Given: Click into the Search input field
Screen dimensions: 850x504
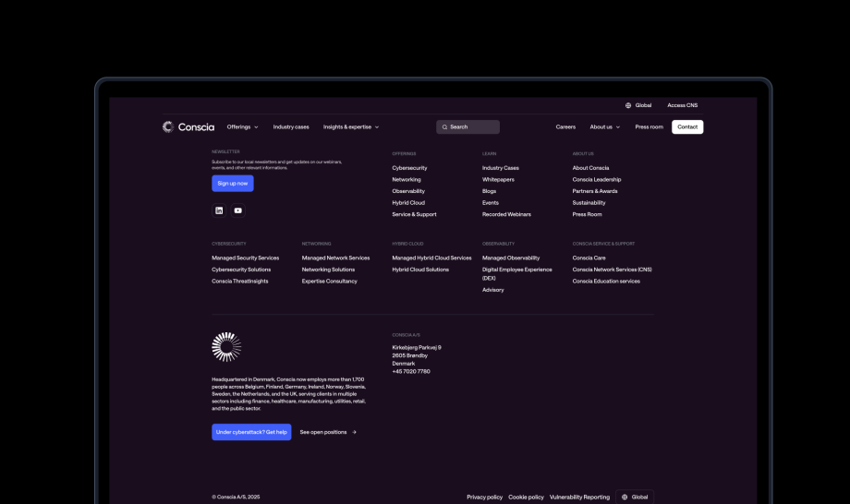Looking at the screenshot, I should click(473, 127).
